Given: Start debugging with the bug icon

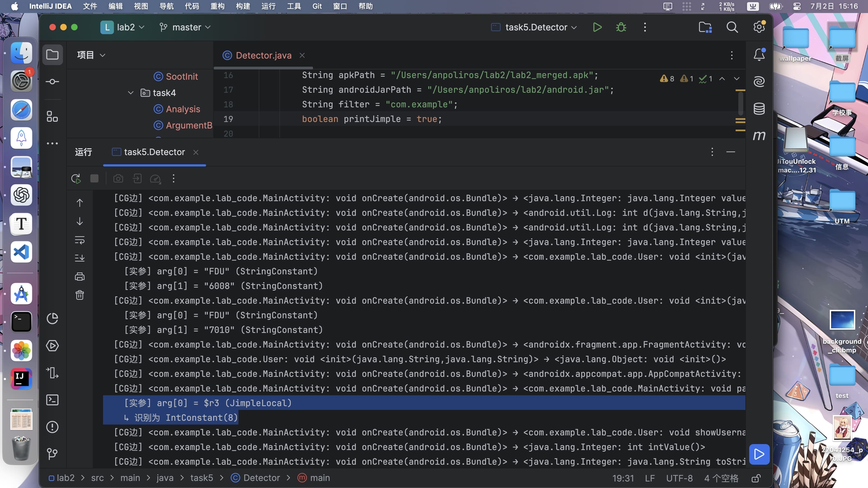Looking at the screenshot, I should click(621, 27).
